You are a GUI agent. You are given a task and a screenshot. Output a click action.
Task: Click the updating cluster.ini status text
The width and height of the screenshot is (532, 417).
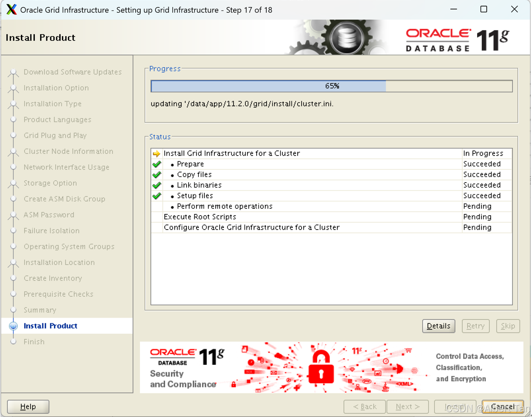[x=242, y=104]
